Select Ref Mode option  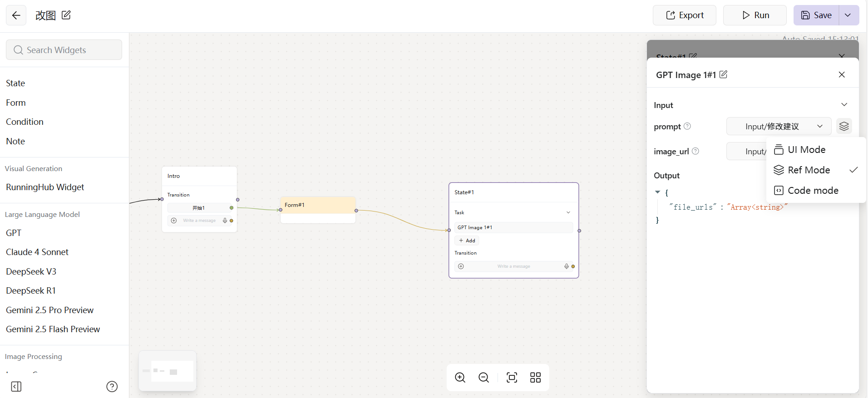coord(809,170)
